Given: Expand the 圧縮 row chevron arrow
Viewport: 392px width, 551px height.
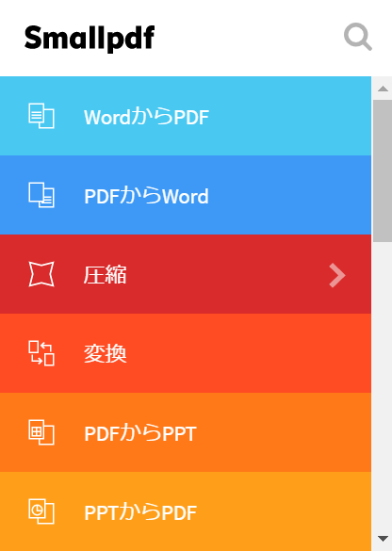Looking at the screenshot, I should pyautogui.click(x=337, y=276).
